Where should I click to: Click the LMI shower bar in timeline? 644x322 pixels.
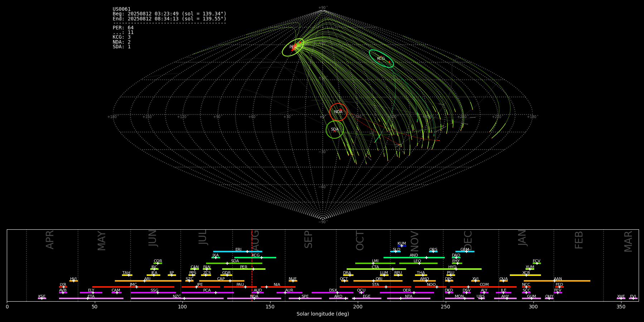pos(375,263)
